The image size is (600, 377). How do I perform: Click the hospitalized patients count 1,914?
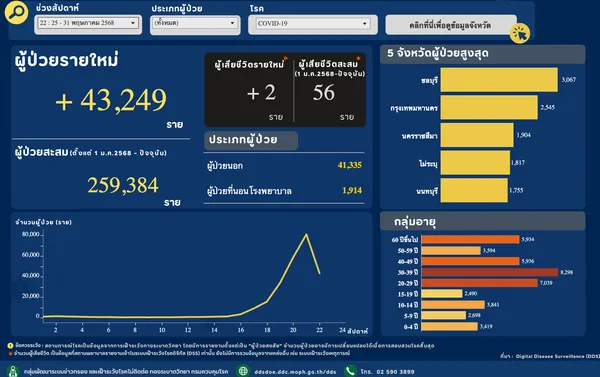[x=352, y=190]
